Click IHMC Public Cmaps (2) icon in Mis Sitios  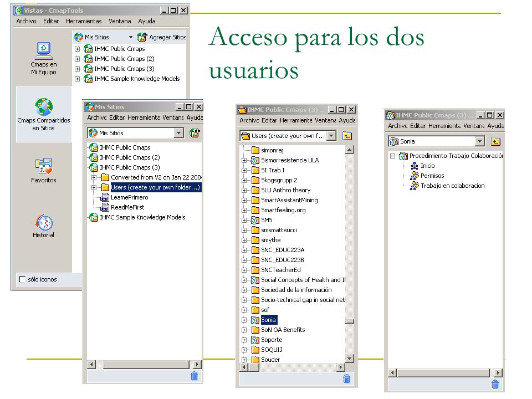[x=94, y=157]
